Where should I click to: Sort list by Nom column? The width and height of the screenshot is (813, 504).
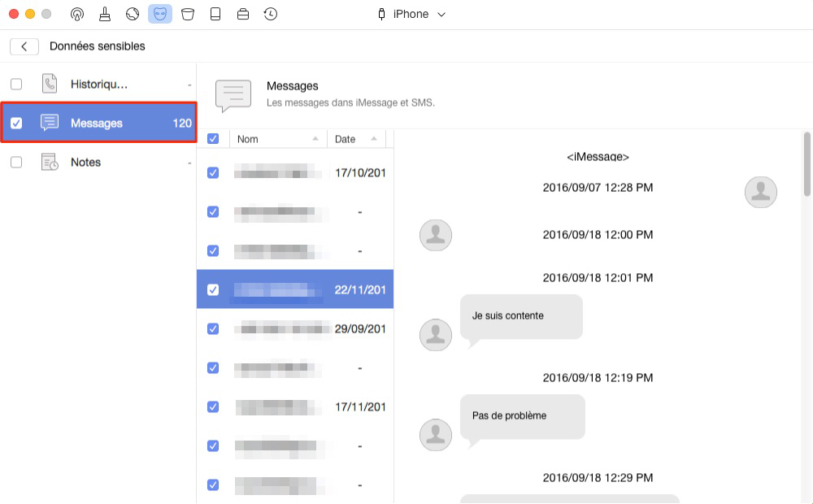pos(278,139)
